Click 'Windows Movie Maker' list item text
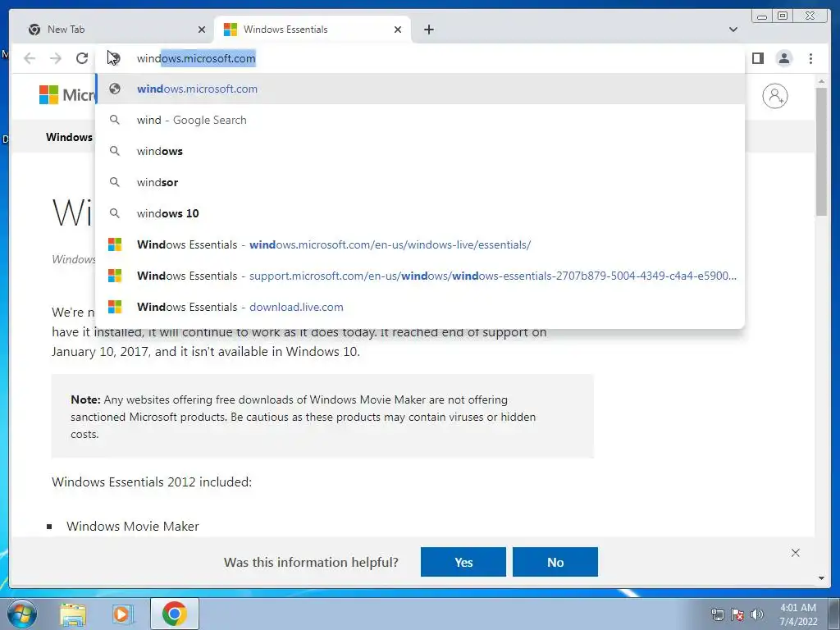Screen dimensions: 840x630 pos(133,526)
